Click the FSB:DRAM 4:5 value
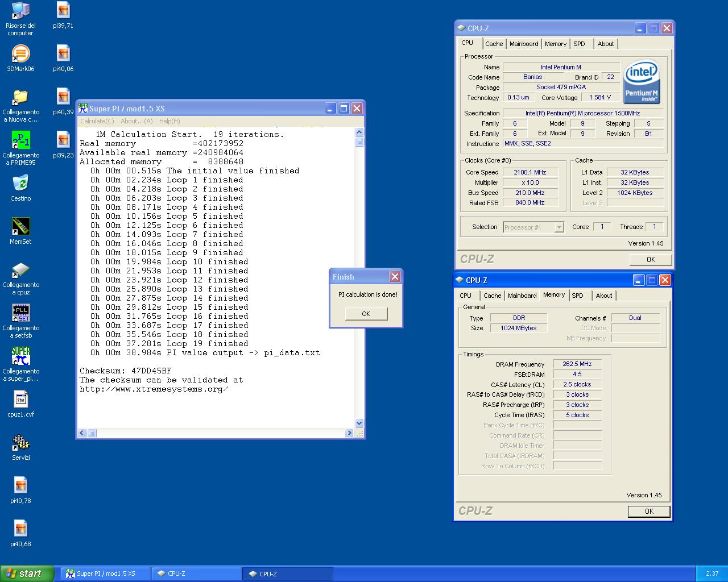 point(577,375)
